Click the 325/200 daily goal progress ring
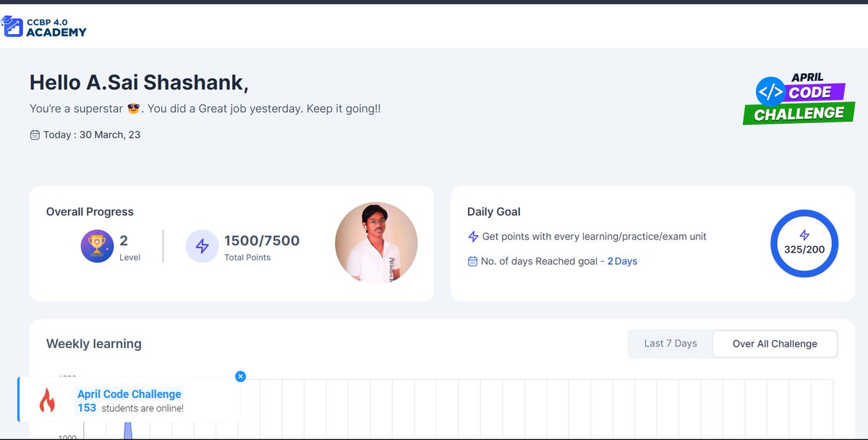This screenshot has width=868, height=440. (x=804, y=243)
